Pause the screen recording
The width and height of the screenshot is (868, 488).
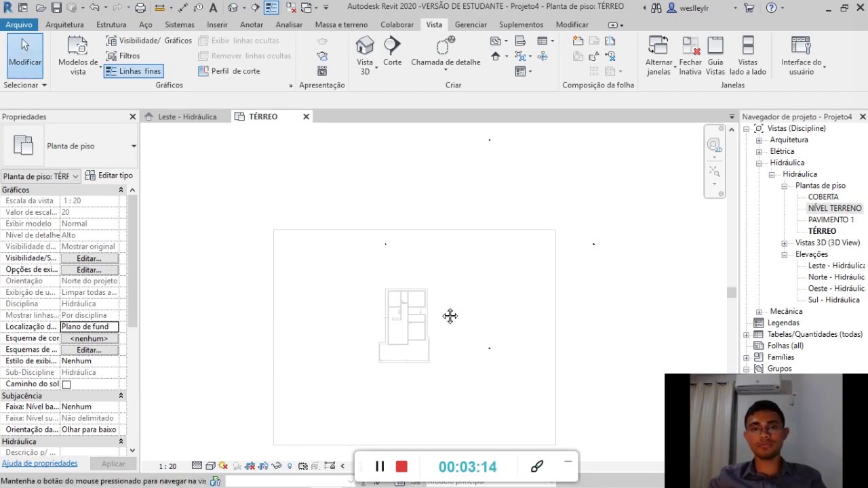click(380, 466)
